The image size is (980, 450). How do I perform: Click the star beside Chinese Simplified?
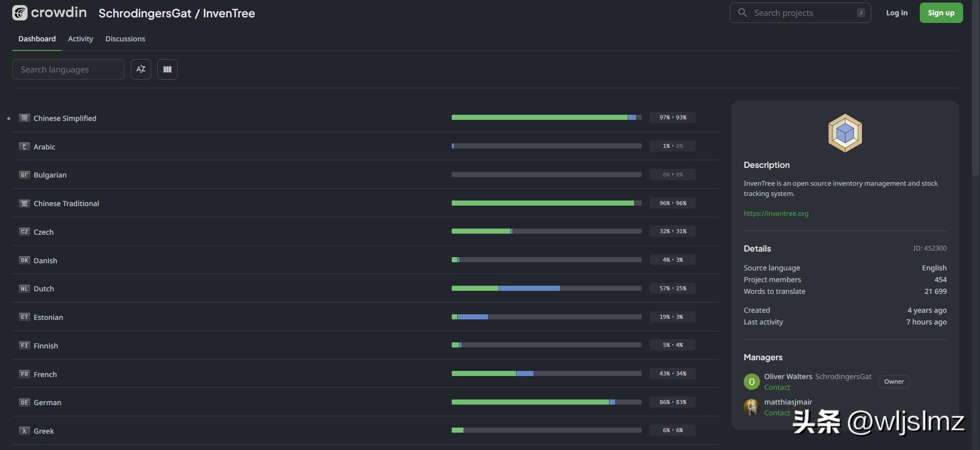point(9,118)
